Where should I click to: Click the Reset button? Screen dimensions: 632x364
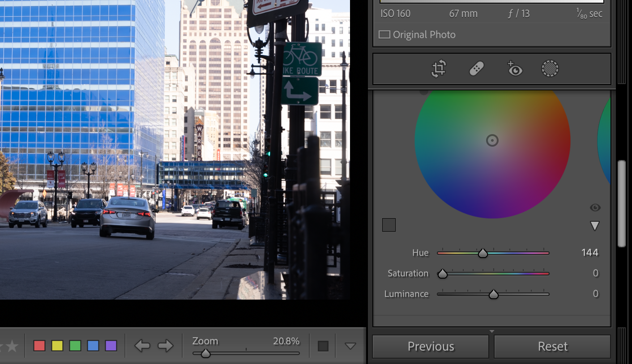pyautogui.click(x=552, y=346)
